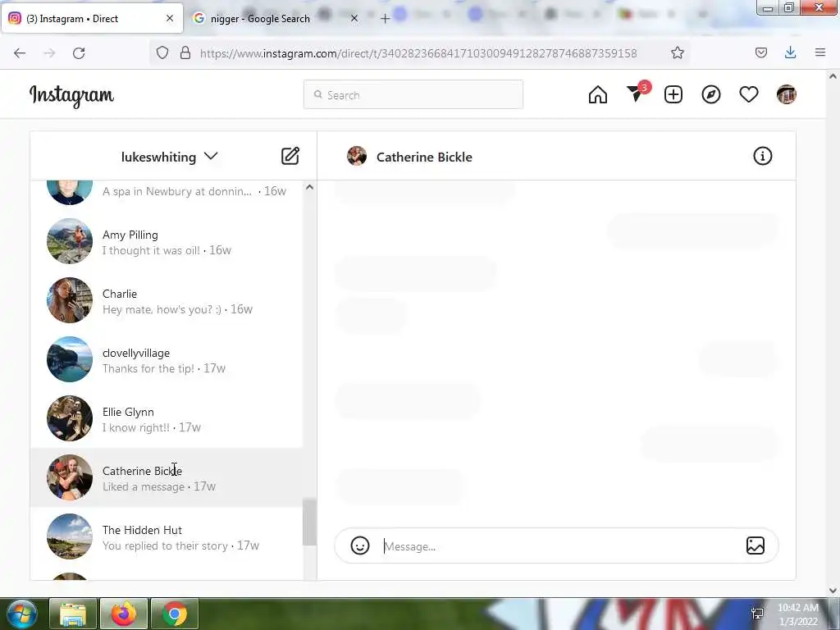Image resolution: width=840 pixels, height=630 pixels.
Task: Click the browser address bar URL
Action: click(418, 53)
